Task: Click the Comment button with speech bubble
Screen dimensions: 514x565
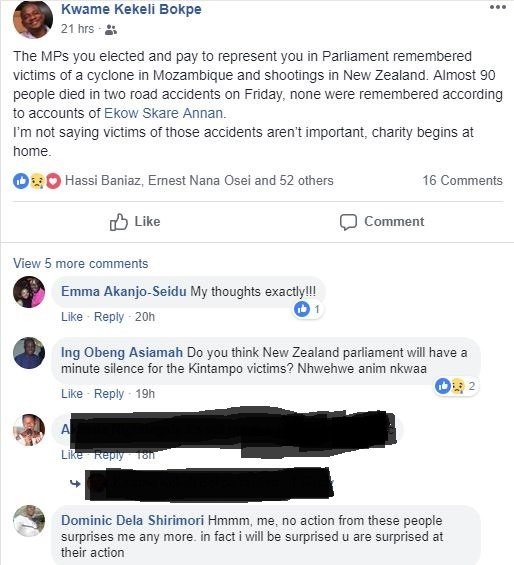Action: click(x=382, y=222)
